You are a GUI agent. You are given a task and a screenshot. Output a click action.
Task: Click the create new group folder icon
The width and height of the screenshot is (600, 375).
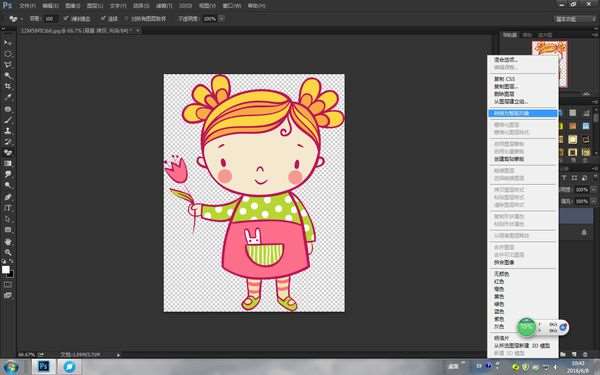[563, 355]
